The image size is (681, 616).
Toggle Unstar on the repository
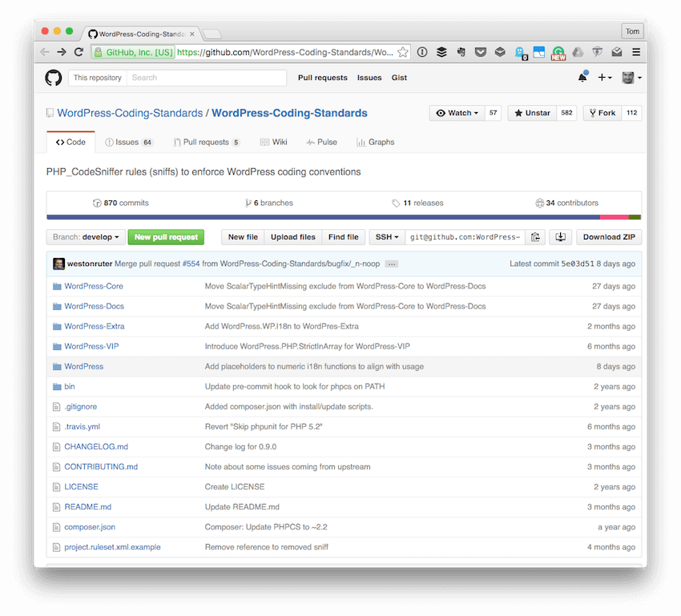point(533,113)
